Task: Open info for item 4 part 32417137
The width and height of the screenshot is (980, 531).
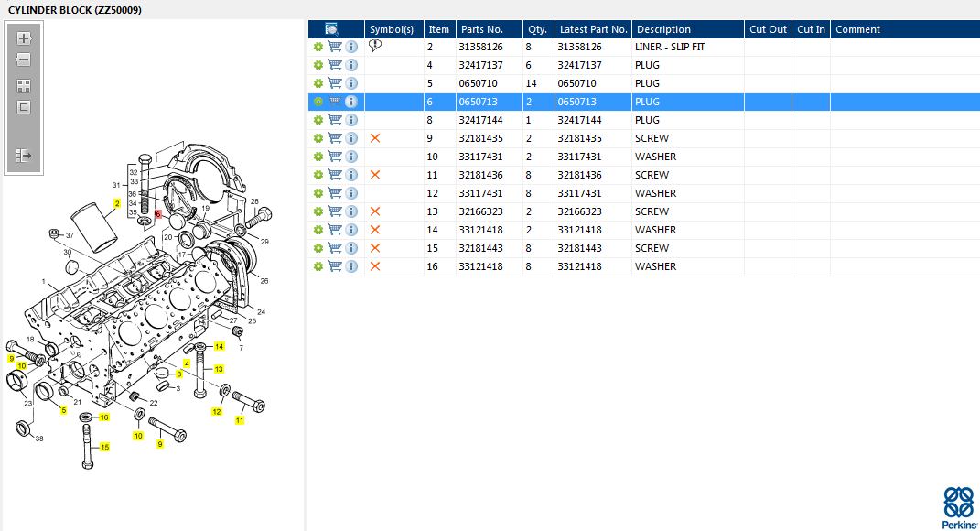Action: pos(351,65)
